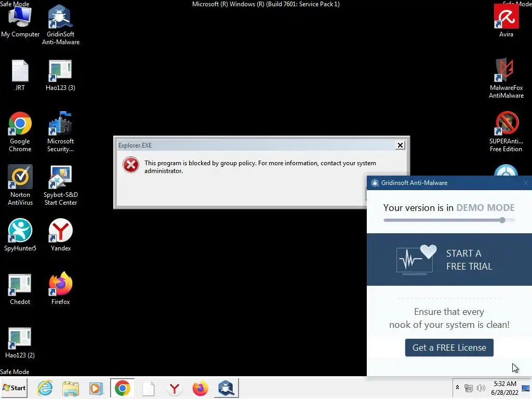532x399 pixels.
Task: Open Microsoft Security desktop shortcut
Action: (x=60, y=131)
